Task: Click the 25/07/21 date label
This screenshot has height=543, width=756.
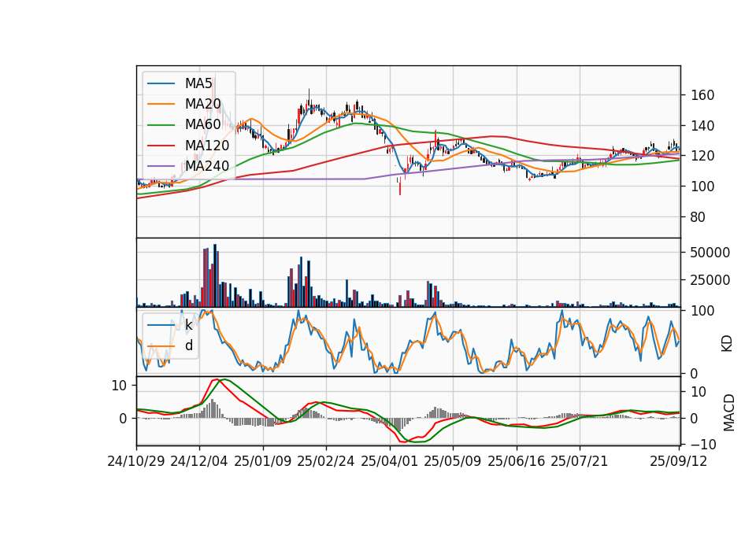Action: (x=580, y=461)
